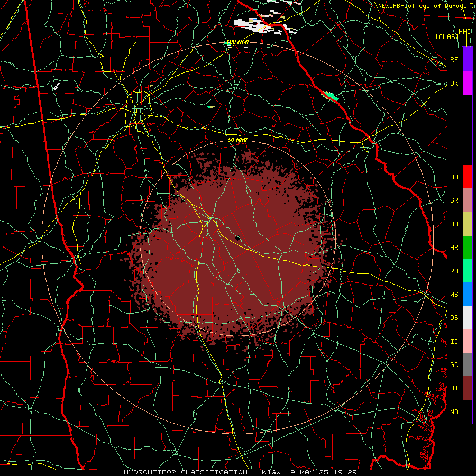This screenshot has height=476, width=476.
Task: Click the 19:29 timestamp
Action: point(344,472)
